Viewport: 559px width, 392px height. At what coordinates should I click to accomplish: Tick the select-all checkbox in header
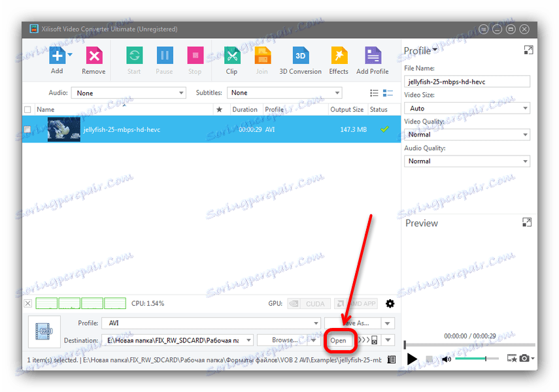[x=27, y=109]
